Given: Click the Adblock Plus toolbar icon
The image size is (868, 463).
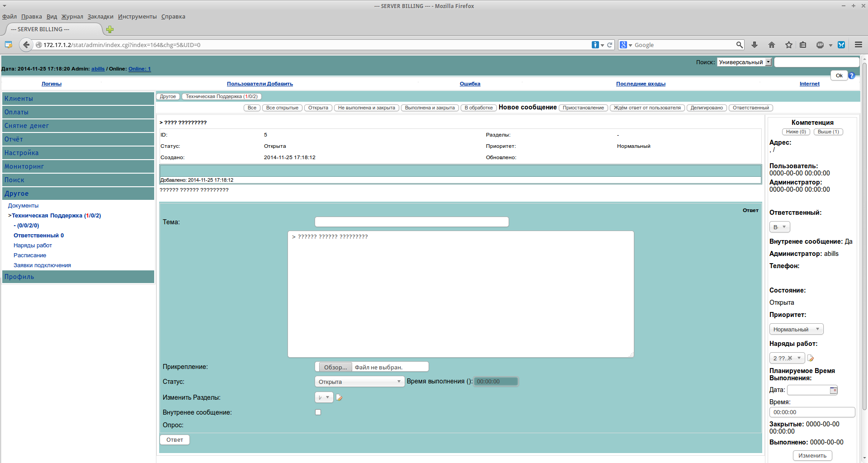Looking at the screenshot, I should coord(820,45).
